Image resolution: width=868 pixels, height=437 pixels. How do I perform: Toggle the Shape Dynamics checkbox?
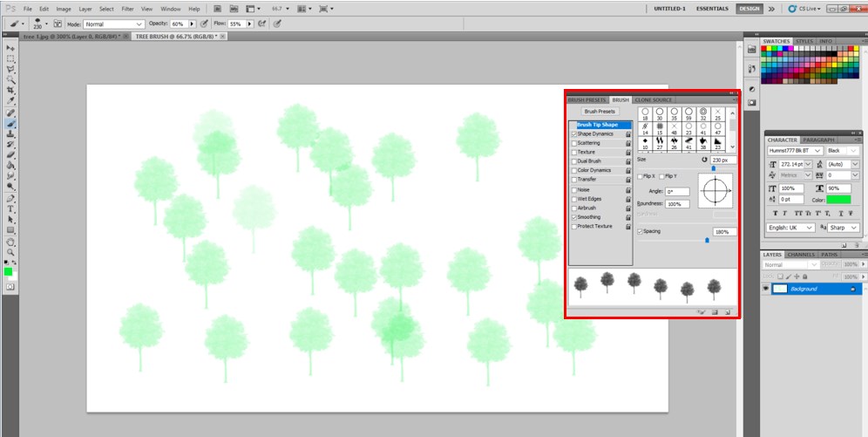point(574,134)
